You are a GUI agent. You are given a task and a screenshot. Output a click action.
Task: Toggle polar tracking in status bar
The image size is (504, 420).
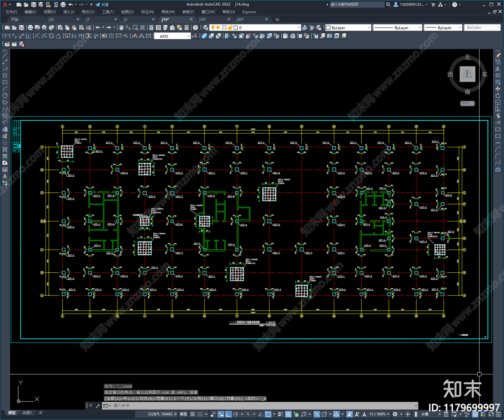click(236, 414)
